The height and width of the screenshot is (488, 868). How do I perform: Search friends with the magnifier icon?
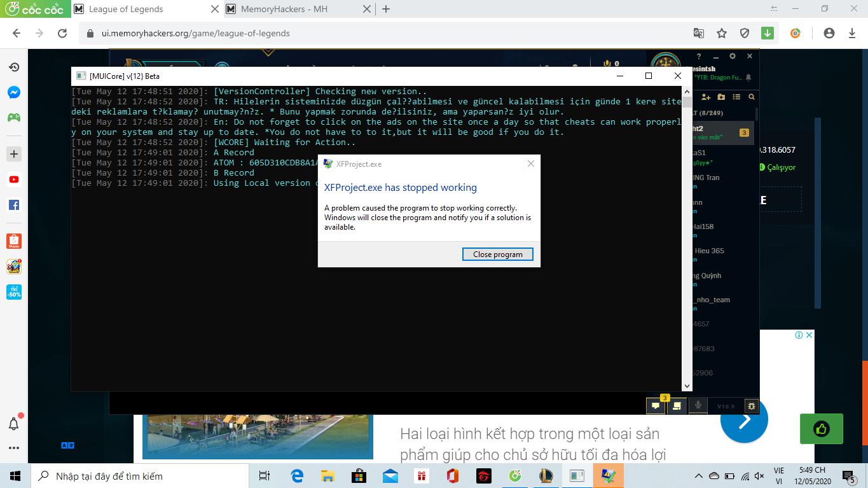pos(751,97)
